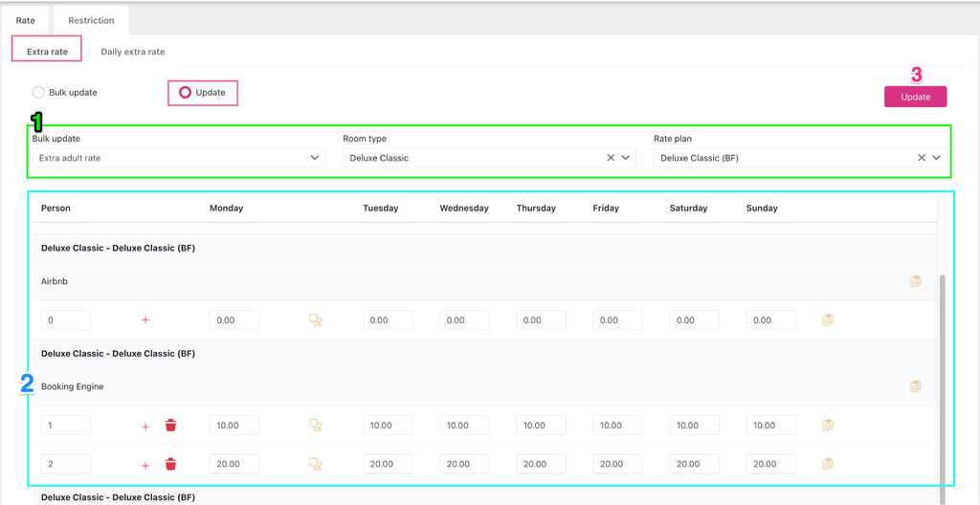Click the pink Update button
Screen dimensions: 980x505
pos(915,97)
